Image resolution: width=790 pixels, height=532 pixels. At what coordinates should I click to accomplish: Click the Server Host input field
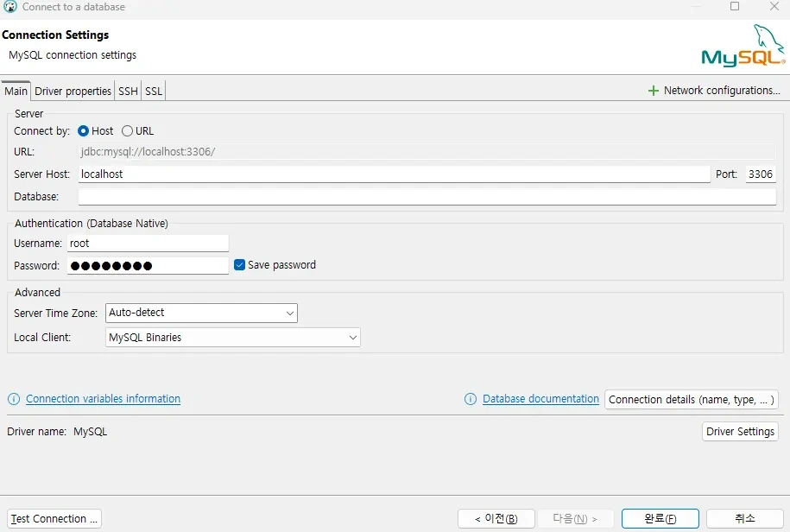(x=394, y=174)
